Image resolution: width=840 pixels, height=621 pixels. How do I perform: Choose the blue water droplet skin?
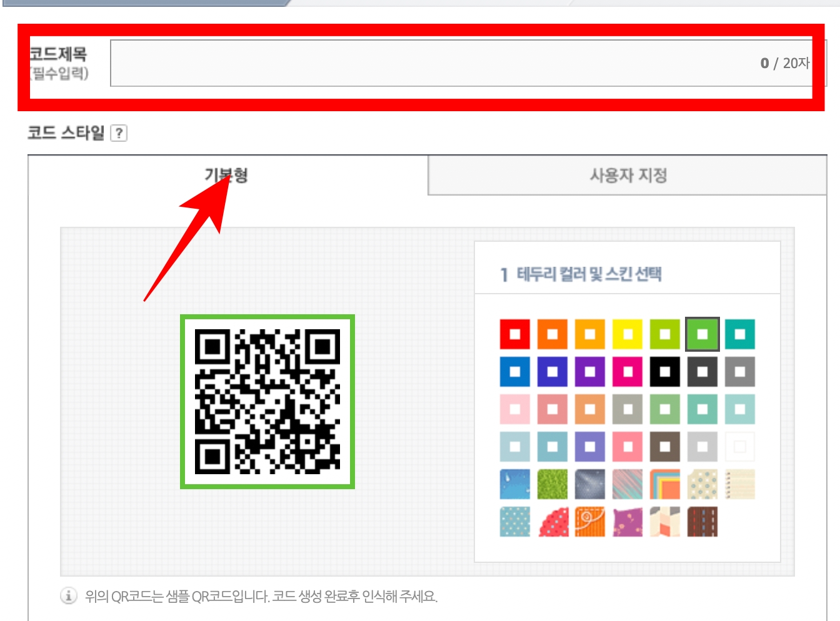[x=515, y=484]
